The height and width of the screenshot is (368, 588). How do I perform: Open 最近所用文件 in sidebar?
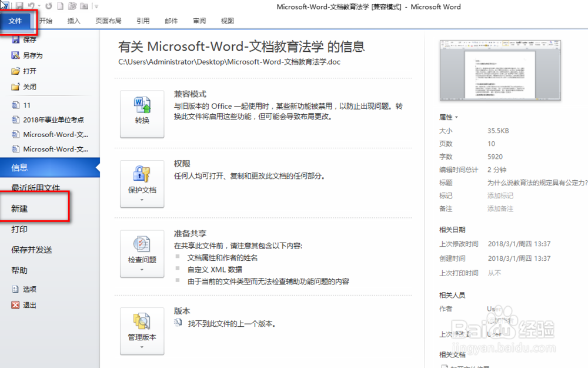[x=36, y=188]
